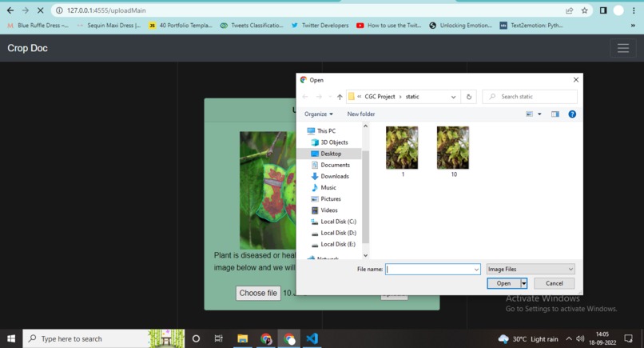The width and height of the screenshot is (644, 348).
Task: Click Open button in dialog
Action: [503, 283]
